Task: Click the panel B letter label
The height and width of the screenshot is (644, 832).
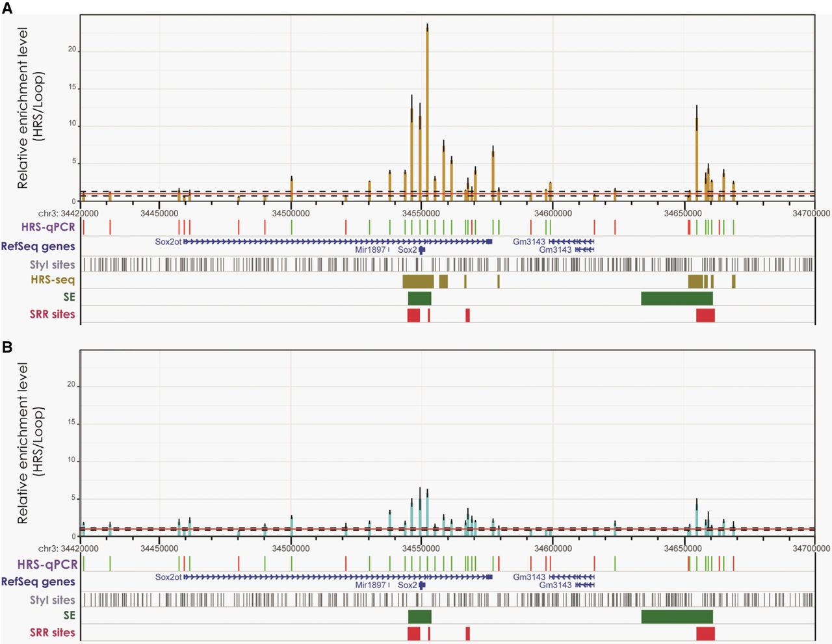Action: click(x=7, y=347)
